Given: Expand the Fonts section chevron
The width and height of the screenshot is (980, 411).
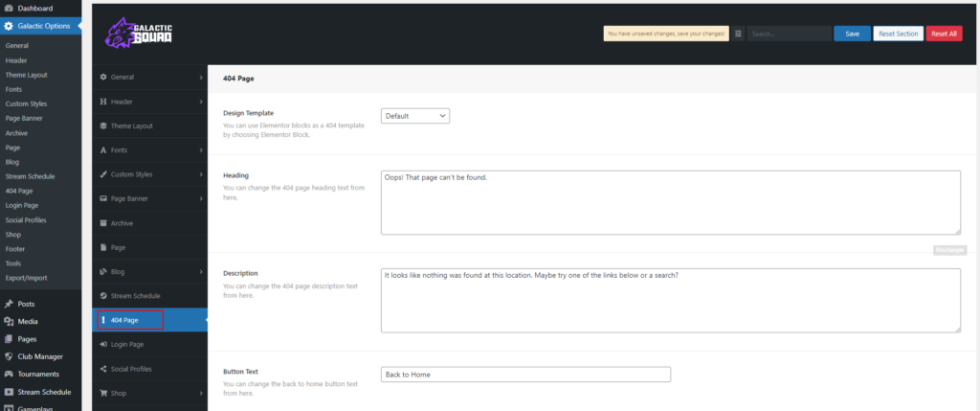Looking at the screenshot, I should point(201,150).
